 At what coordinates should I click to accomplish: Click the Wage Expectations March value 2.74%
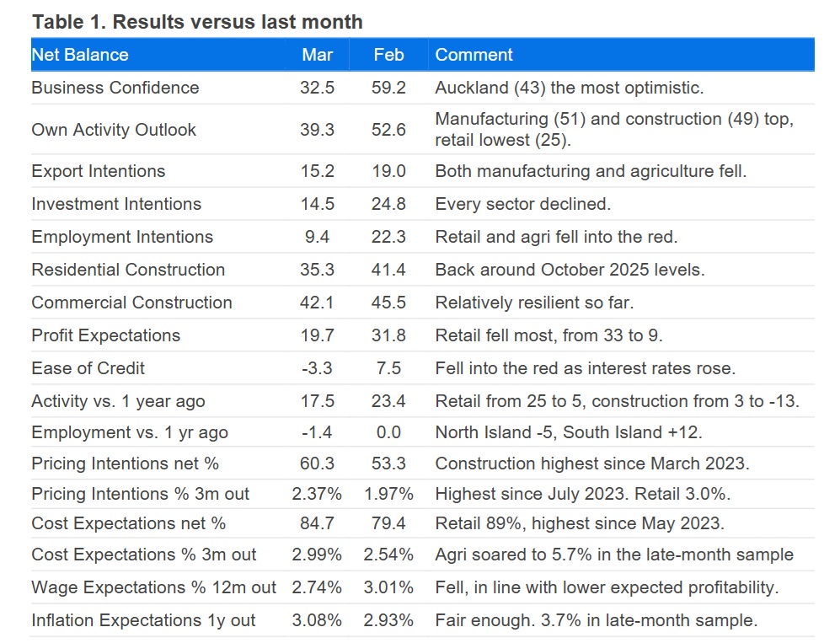coord(318,587)
